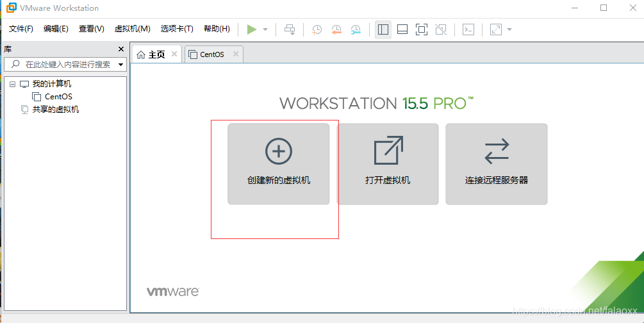Open the 选项卡(T) menu
The height and width of the screenshot is (323, 644).
pyautogui.click(x=177, y=29)
